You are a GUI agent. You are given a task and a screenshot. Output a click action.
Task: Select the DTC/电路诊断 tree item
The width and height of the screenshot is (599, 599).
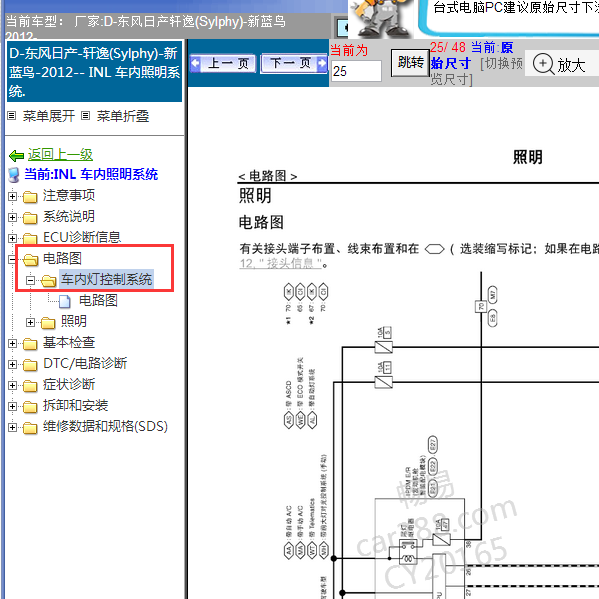[85, 364]
